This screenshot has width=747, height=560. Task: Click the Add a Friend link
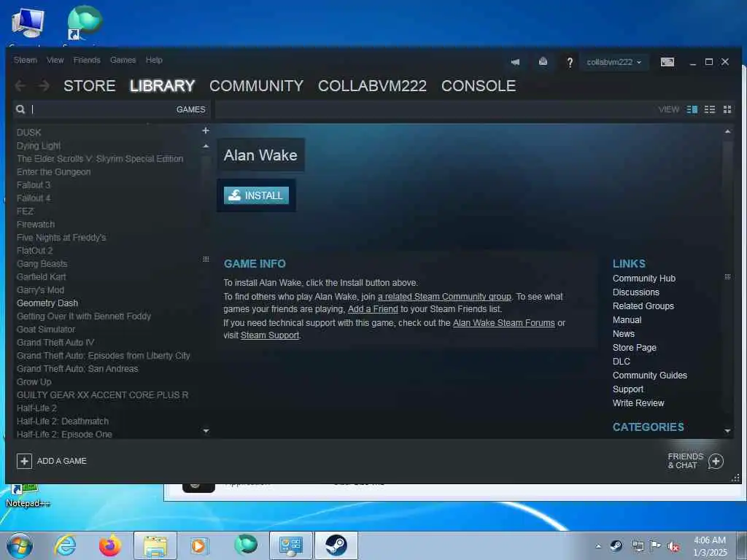coord(373,309)
